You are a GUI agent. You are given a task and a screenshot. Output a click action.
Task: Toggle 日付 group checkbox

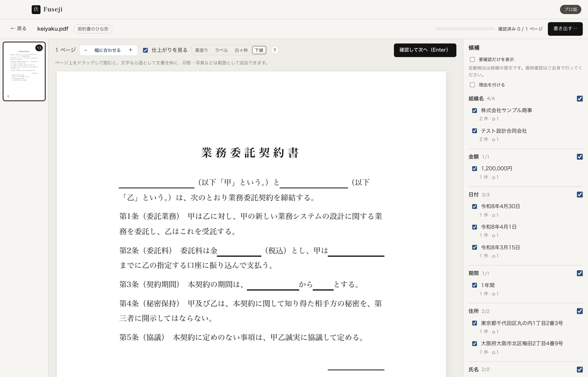coord(580,195)
